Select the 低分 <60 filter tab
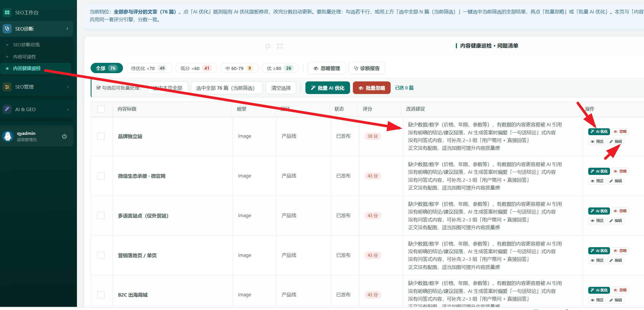This screenshot has height=310, width=644. pos(196,68)
